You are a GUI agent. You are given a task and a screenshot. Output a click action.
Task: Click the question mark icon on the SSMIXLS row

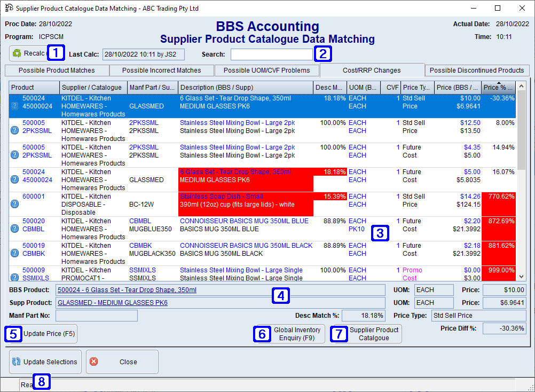[x=14, y=277]
